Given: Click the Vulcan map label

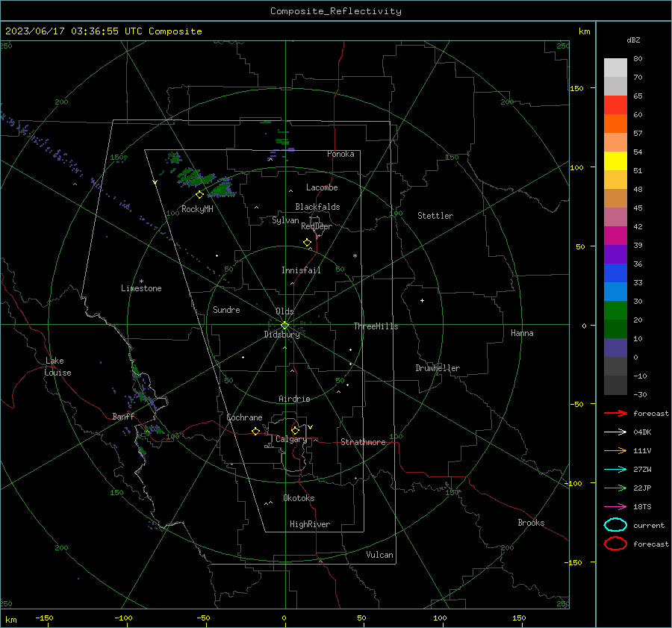Looking at the screenshot, I should pos(379,555).
